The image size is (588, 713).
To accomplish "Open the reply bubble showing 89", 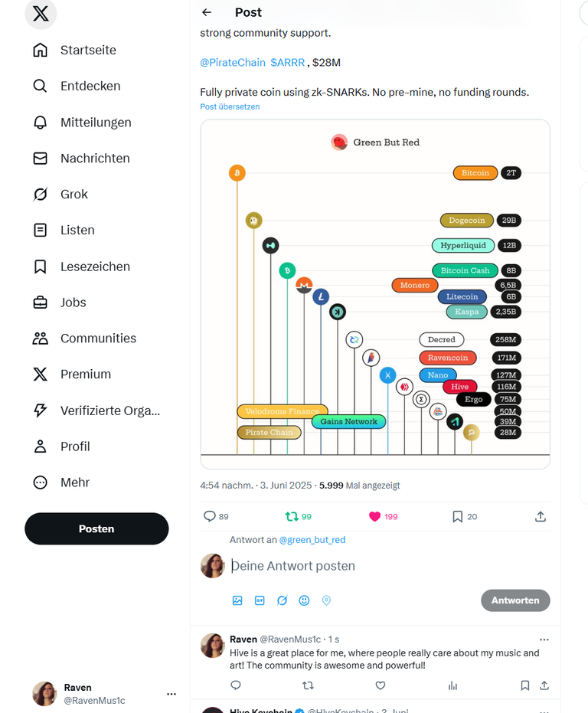I will [209, 516].
